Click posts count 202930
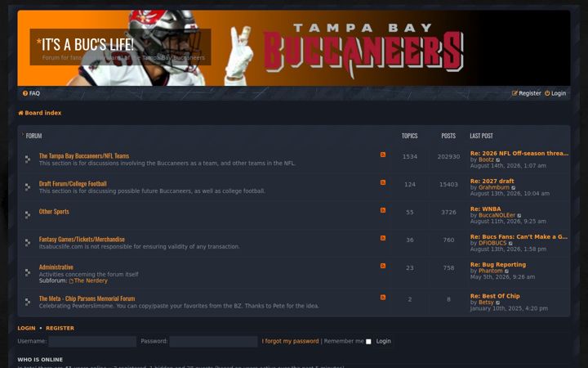 tap(448, 156)
